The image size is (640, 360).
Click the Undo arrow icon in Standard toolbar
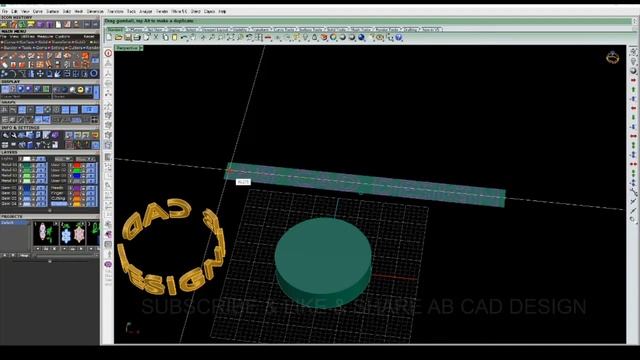point(184,38)
